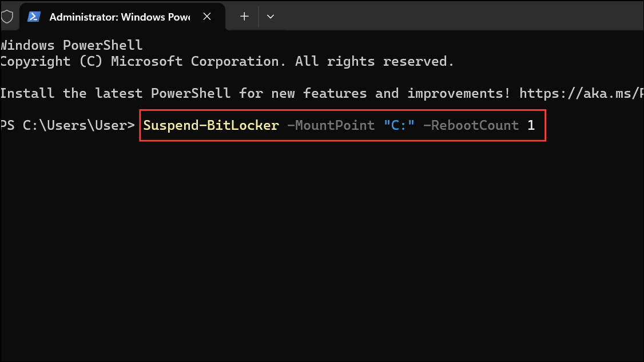The width and height of the screenshot is (644, 362).
Task: Open a new tab using the plus icon
Action: 243,17
